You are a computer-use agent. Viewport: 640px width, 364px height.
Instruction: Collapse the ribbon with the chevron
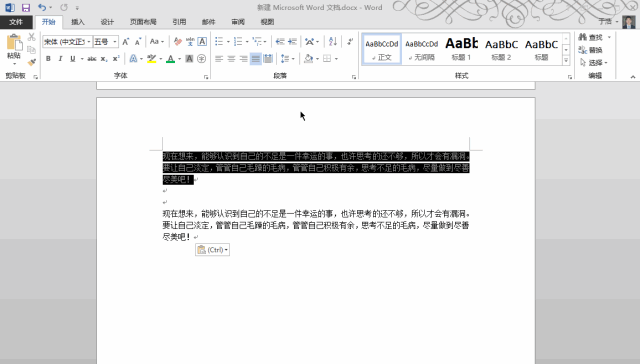click(x=633, y=77)
